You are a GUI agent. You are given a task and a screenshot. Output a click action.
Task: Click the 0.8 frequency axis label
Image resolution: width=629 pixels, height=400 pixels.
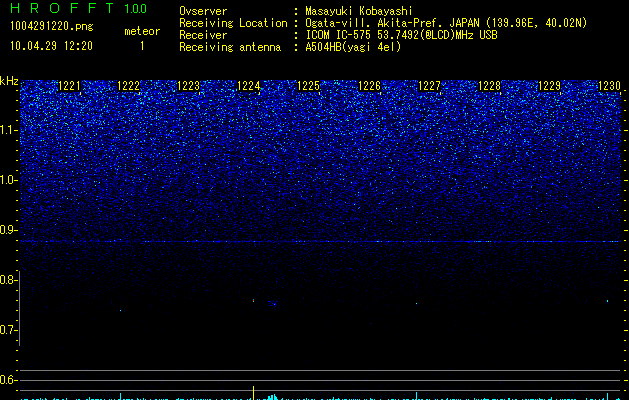click(7, 280)
